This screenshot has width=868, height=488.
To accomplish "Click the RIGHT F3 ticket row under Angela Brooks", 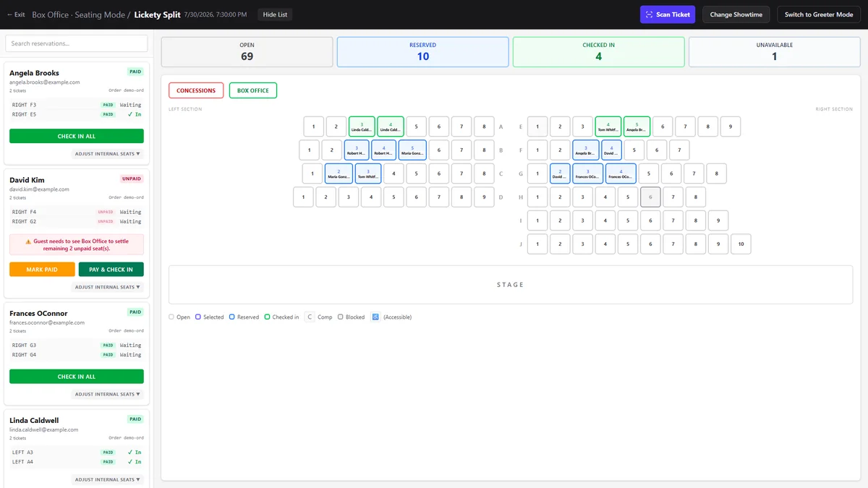I will (77, 105).
